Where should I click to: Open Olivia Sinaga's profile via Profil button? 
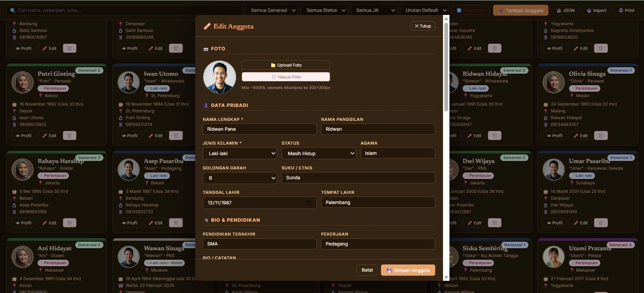555,135
